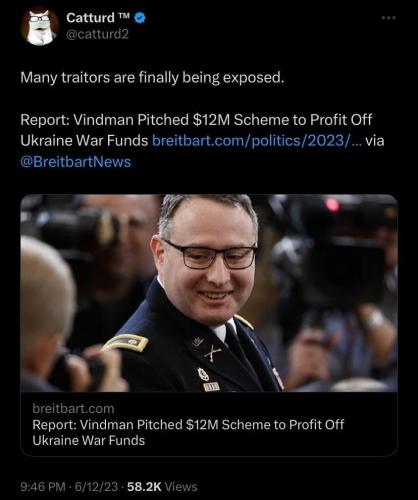Click the Catturd display name
This screenshot has width=418, height=500.
90,18
